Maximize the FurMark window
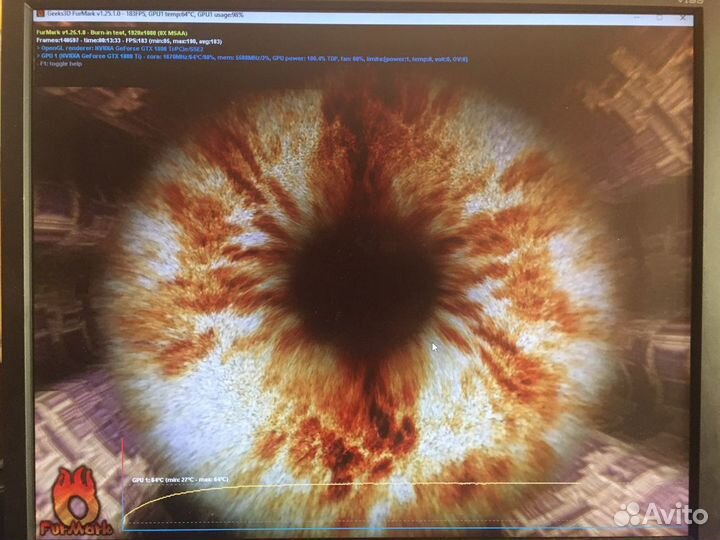This screenshot has height=540, width=720. pos(659,17)
